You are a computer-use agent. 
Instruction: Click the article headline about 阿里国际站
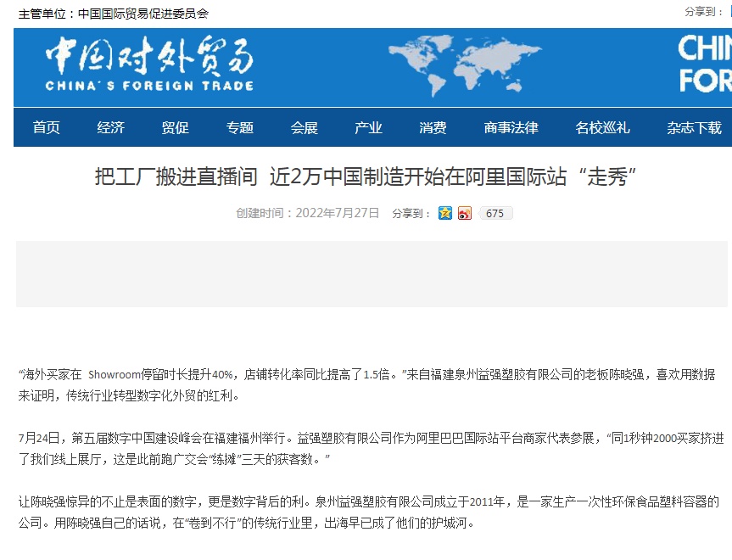pos(366,177)
